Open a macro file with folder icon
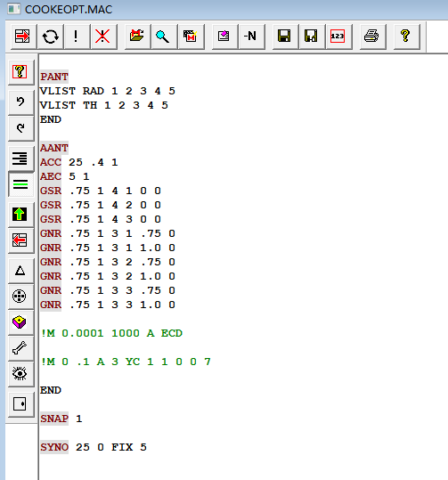The height and width of the screenshot is (480, 448). (137, 37)
